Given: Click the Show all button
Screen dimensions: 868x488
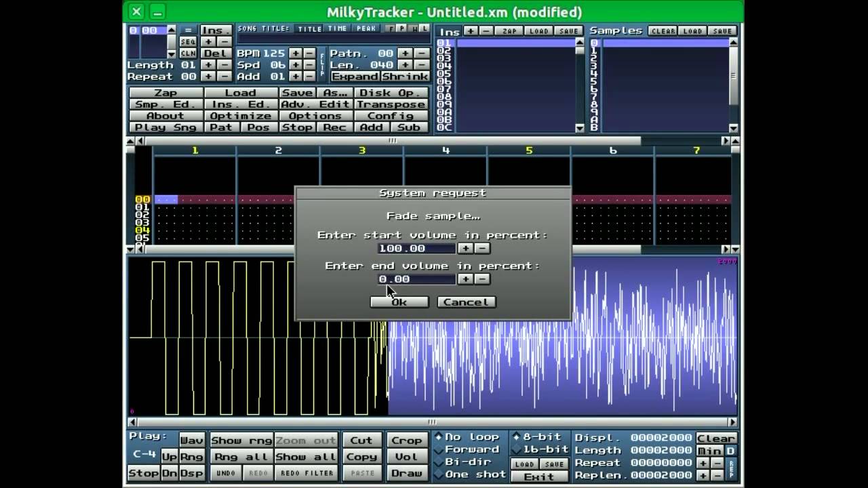Looking at the screenshot, I should pos(305,457).
